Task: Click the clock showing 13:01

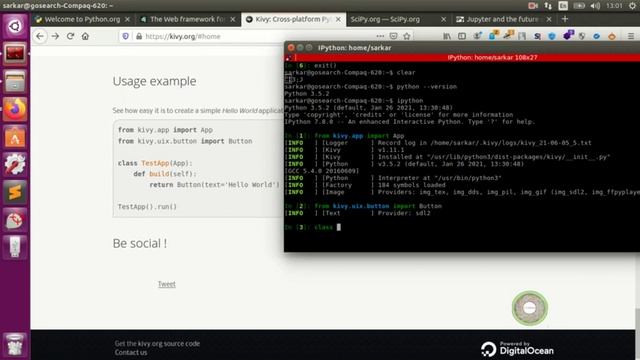Action: coord(614,6)
